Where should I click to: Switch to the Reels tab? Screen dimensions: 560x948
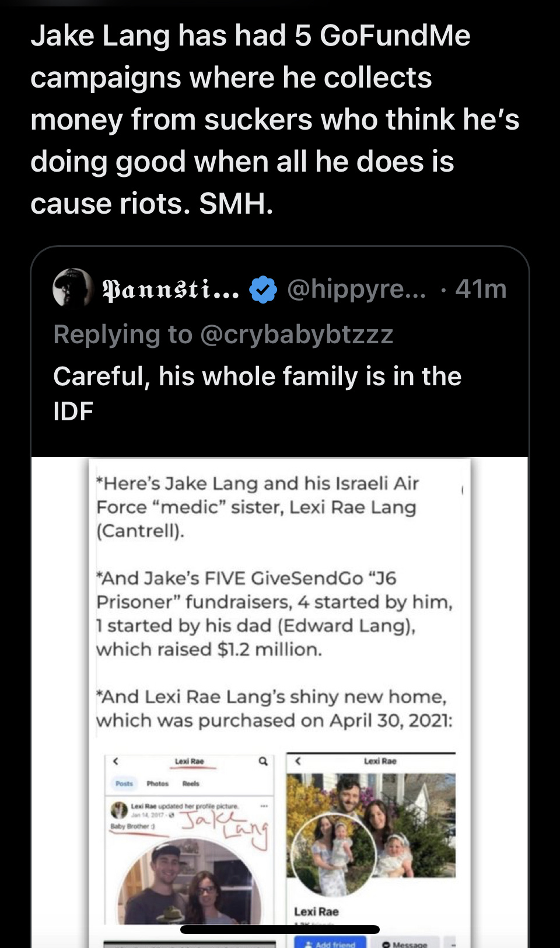[191, 783]
